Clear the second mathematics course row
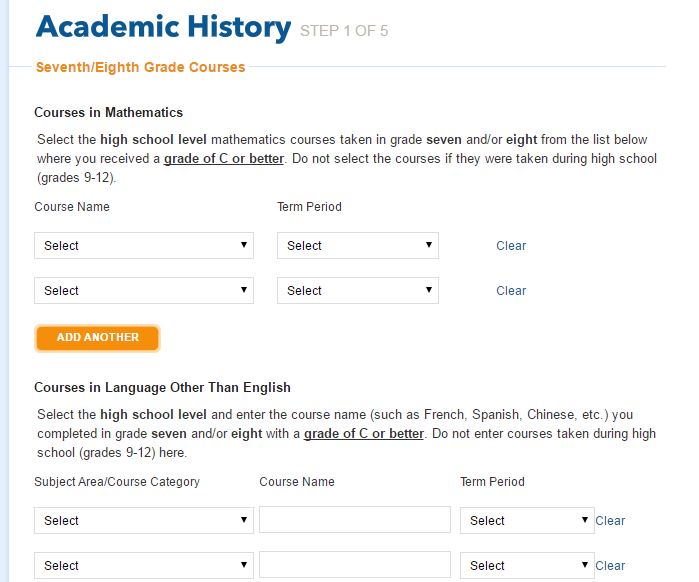Screen dimensions: 699x582 point(511,291)
